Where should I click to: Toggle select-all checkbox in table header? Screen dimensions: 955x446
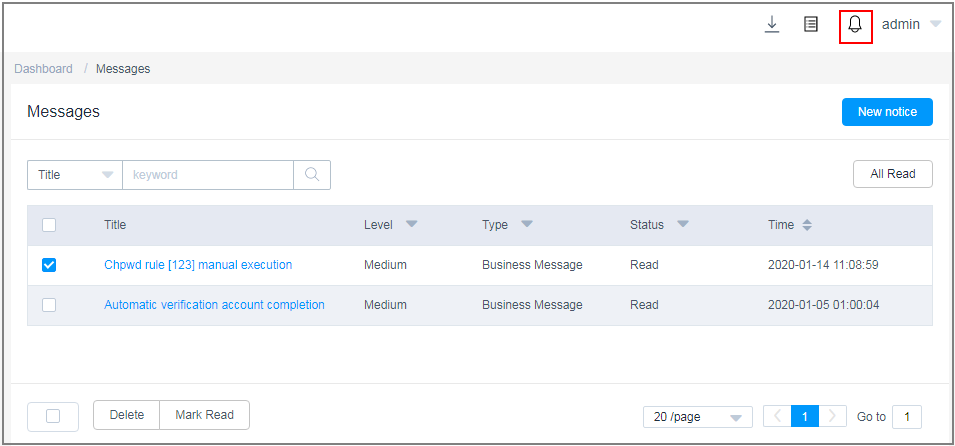(49, 225)
